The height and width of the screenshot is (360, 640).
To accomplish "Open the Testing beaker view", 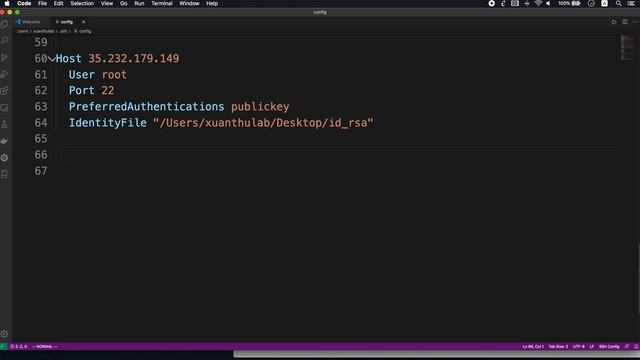I will click(x=4, y=124).
